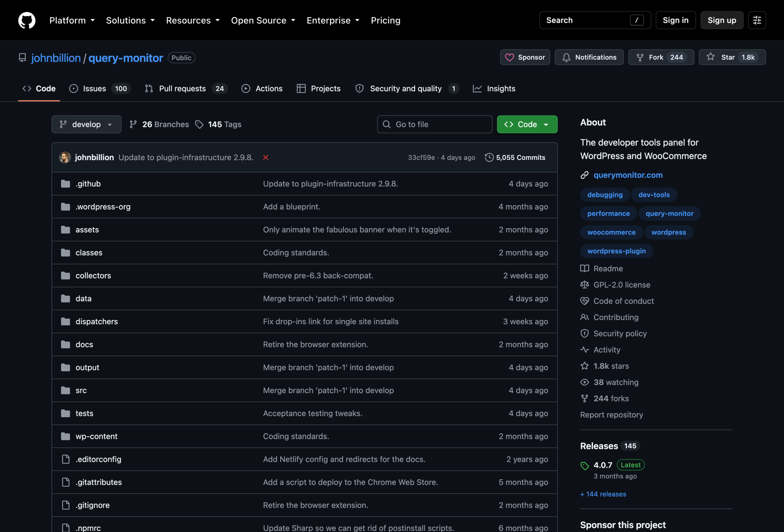The width and height of the screenshot is (784, 532).
Task: Open the + 144 releases link
Action: click(x=603, y=494)
